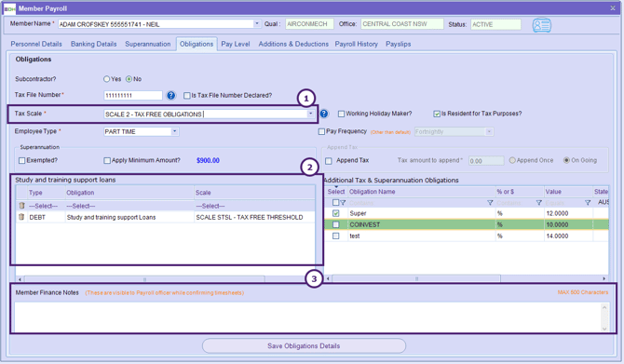Close the Member Payroll window

pyautogui.click(x=613, y=8)
